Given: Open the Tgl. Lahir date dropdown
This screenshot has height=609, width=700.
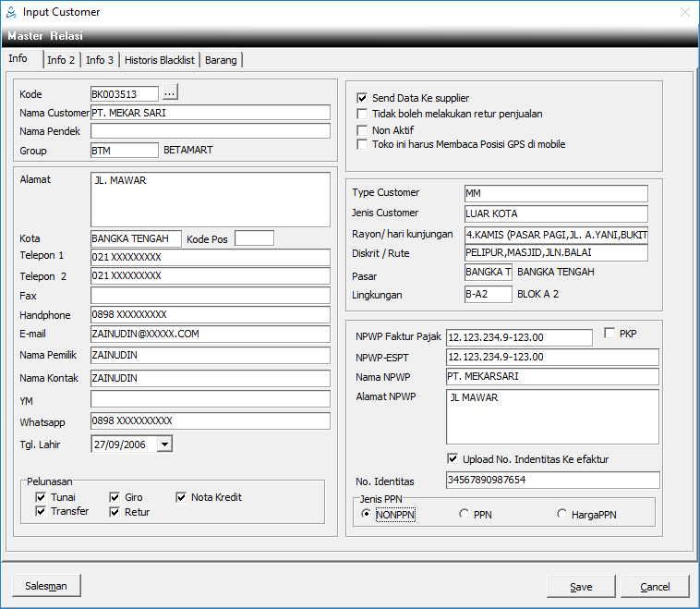Looking at the screenshot, I should (x=164, y=445).
